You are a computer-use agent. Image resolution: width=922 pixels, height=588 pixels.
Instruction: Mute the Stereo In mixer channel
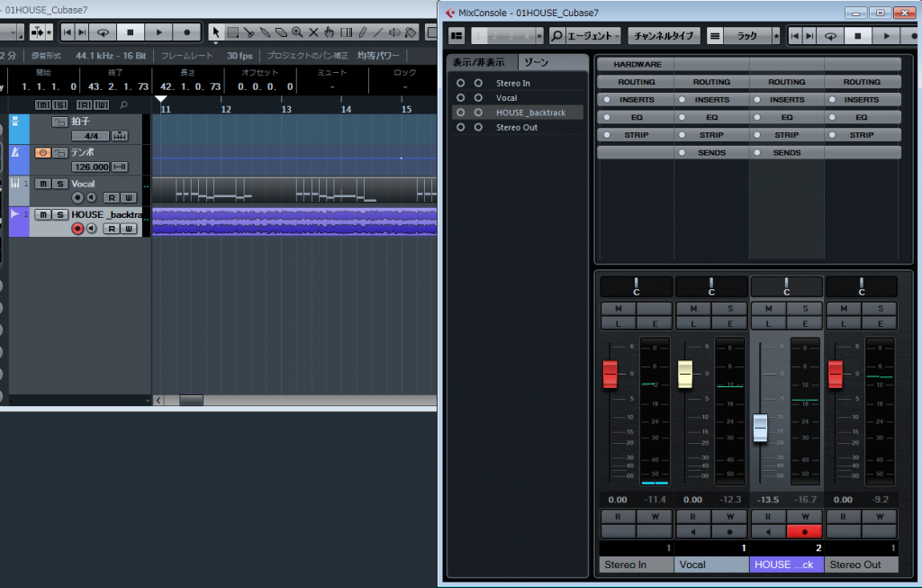coord(618,309)
